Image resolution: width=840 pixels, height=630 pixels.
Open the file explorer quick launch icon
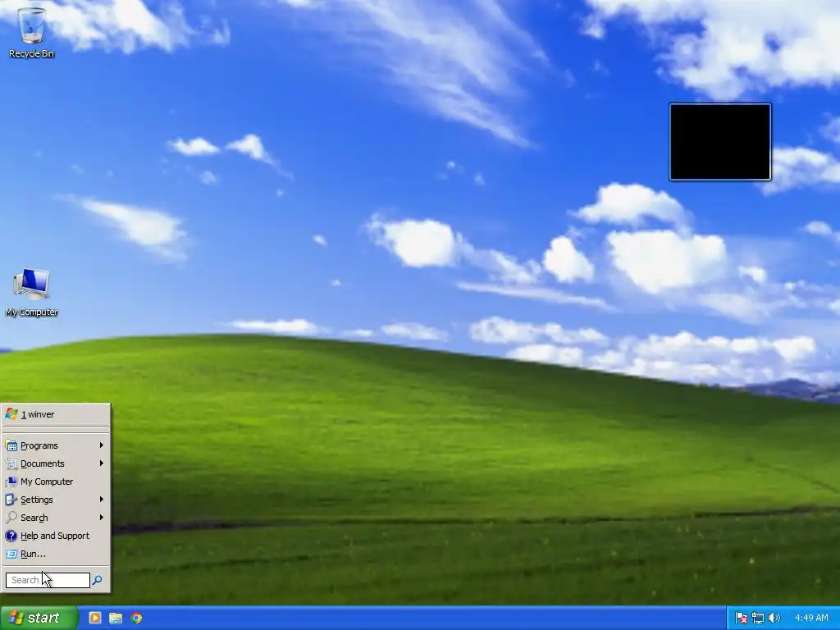click(x=115, y=618)
